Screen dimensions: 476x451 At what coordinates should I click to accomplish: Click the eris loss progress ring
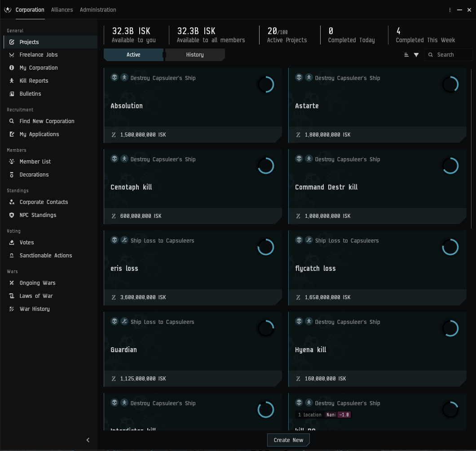point(266,247)
